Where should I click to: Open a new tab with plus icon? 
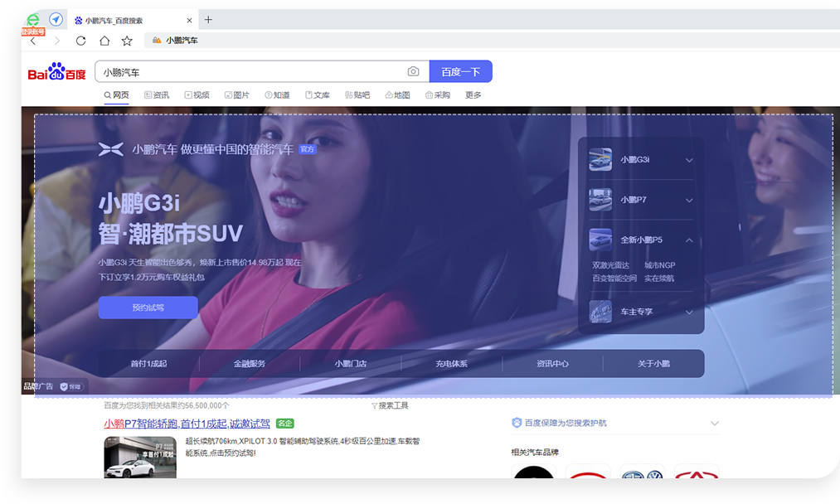coord(208,20)
